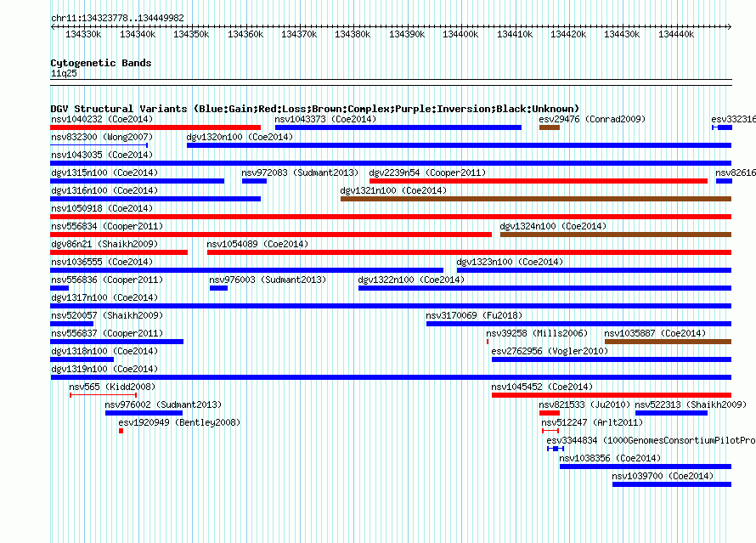This screenshot has height=543, width=756.
Task: Click nsv512247 (Arlt2011) variant label
Action: (x=592, y=422)
